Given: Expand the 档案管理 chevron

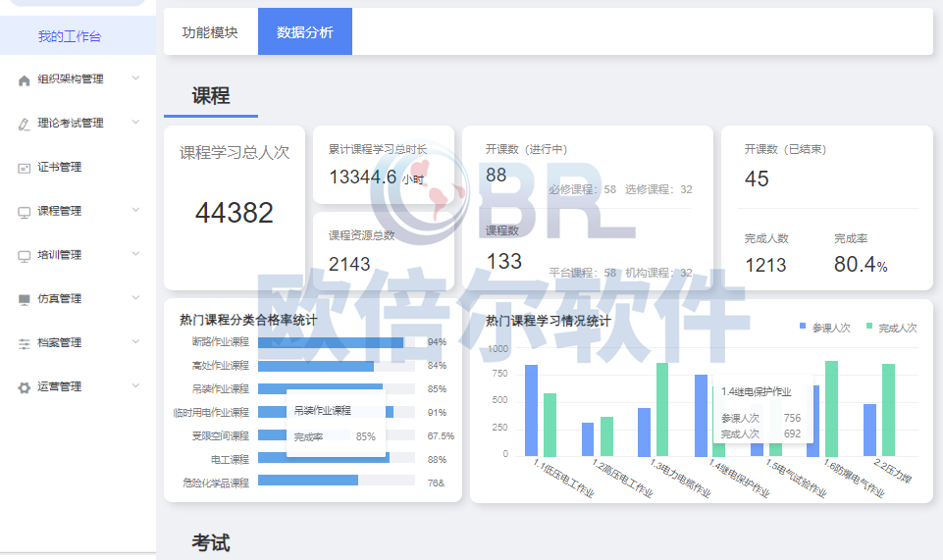Looking at the screenshot, I should pos(135,341).
